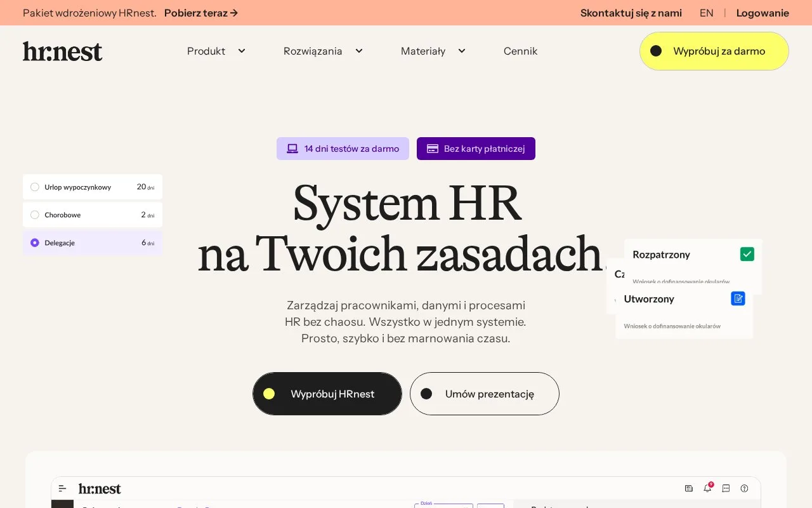Click the Rozpatrzony status card title
Screen dimensions: 812x508
[x=661, y=255]
